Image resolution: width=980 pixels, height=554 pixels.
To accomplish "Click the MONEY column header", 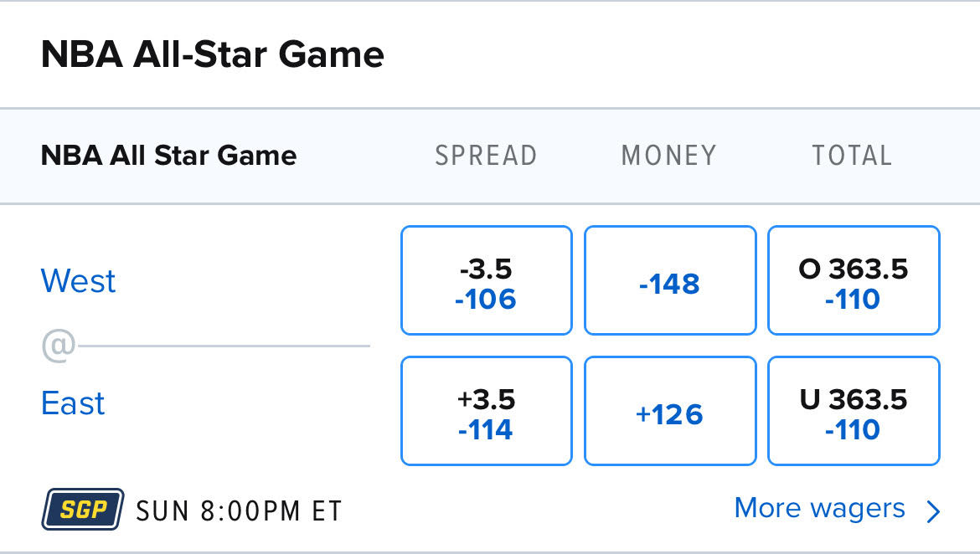I will point(668,156).
